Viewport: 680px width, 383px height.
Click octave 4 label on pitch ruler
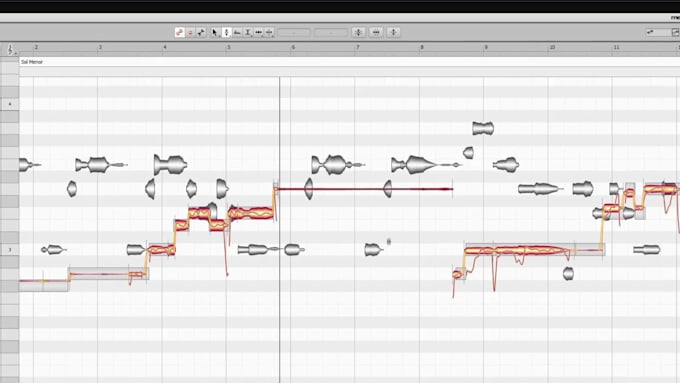pyautogui.click(x=10, y=104)
